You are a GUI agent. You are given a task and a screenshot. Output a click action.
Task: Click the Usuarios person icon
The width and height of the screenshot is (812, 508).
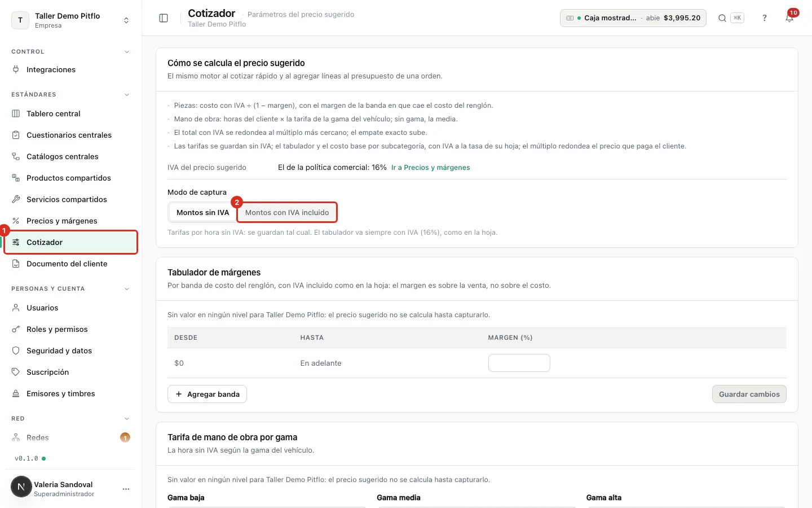pyautogui.click(x=16, y=308)
